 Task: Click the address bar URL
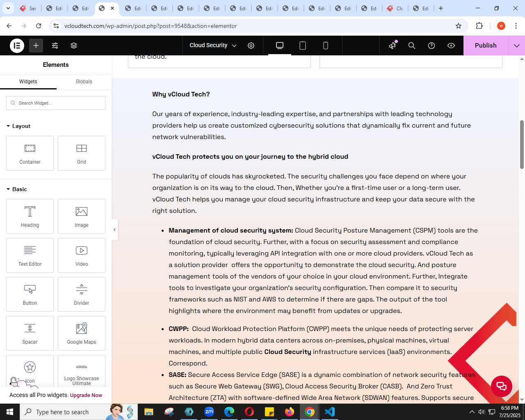(x=151, y=26)
